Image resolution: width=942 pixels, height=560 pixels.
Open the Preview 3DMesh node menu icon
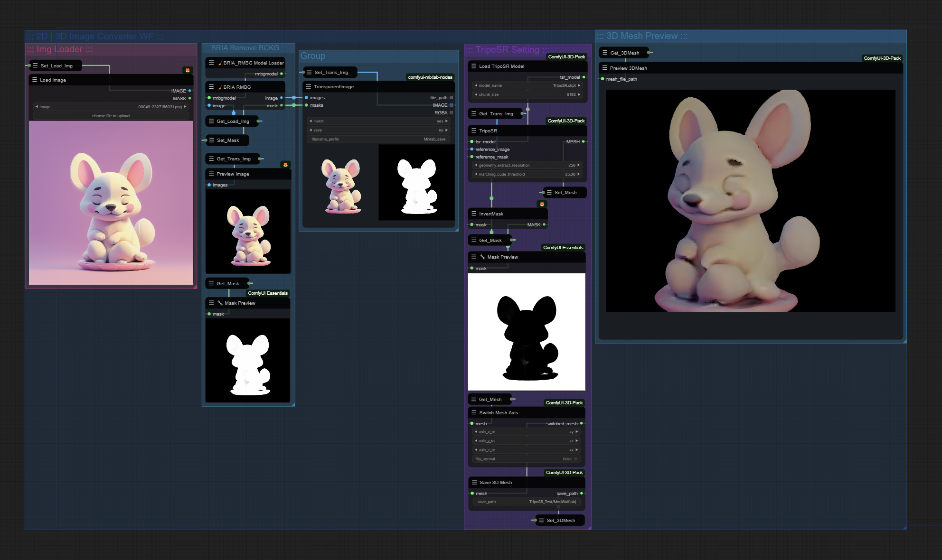604,68
